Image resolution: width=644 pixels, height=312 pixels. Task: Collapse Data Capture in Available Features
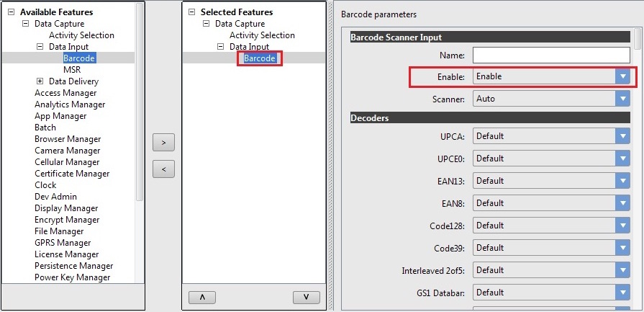[x=26, y=24]
